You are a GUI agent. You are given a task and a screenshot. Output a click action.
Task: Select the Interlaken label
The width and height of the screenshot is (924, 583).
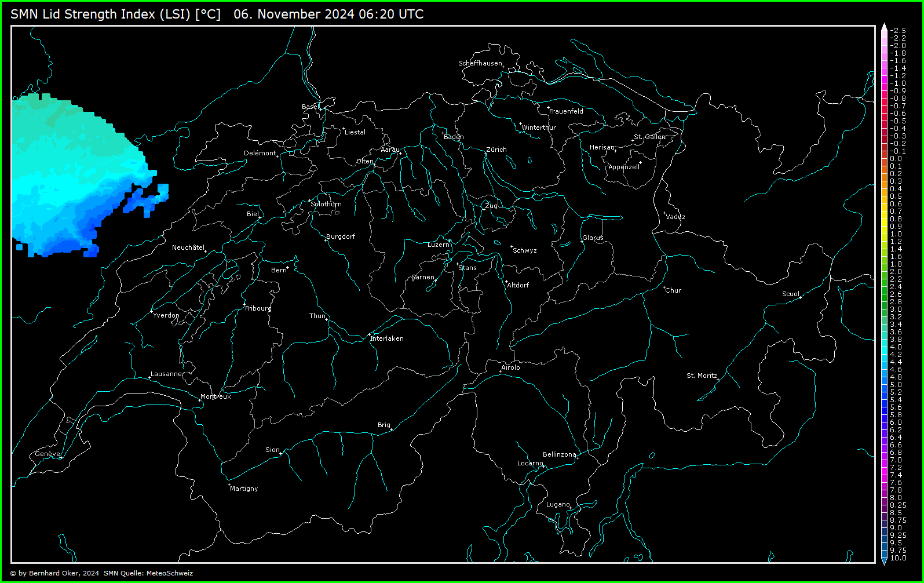pyautogui.click(x=387, y=338)
